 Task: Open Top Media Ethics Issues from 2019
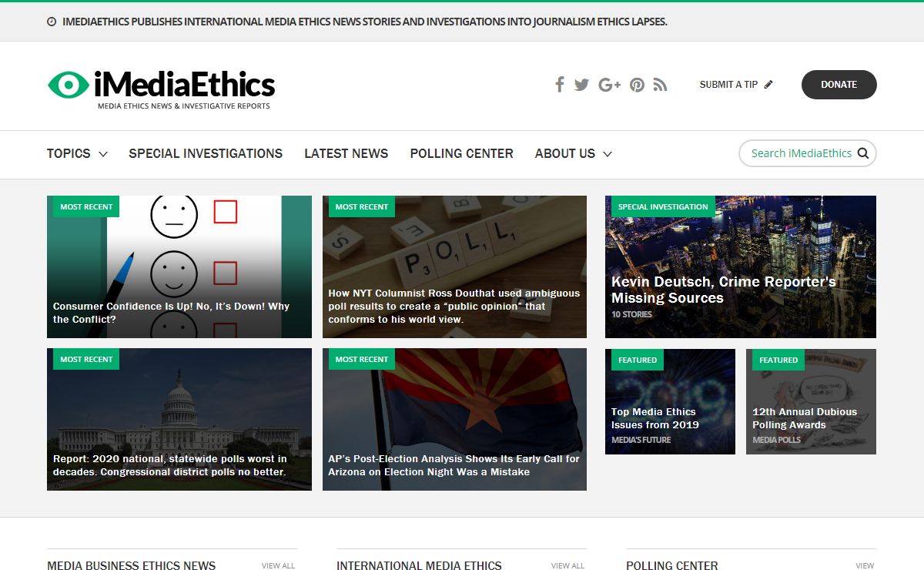(x=654, y=418)
